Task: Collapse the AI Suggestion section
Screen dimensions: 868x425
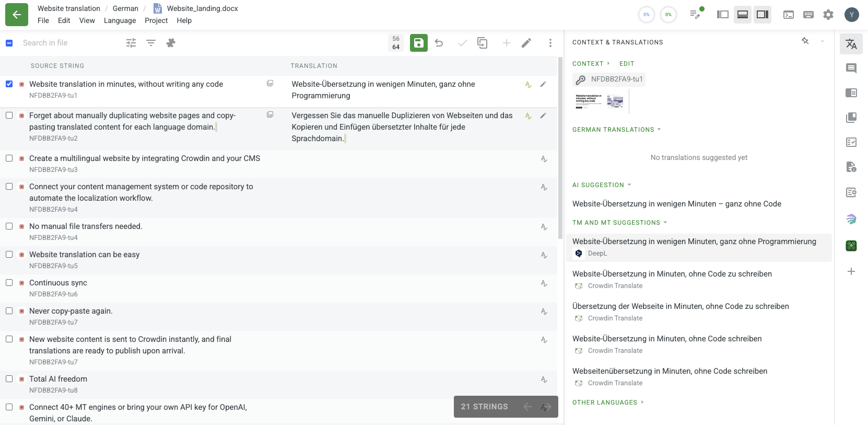Action: 602,185
